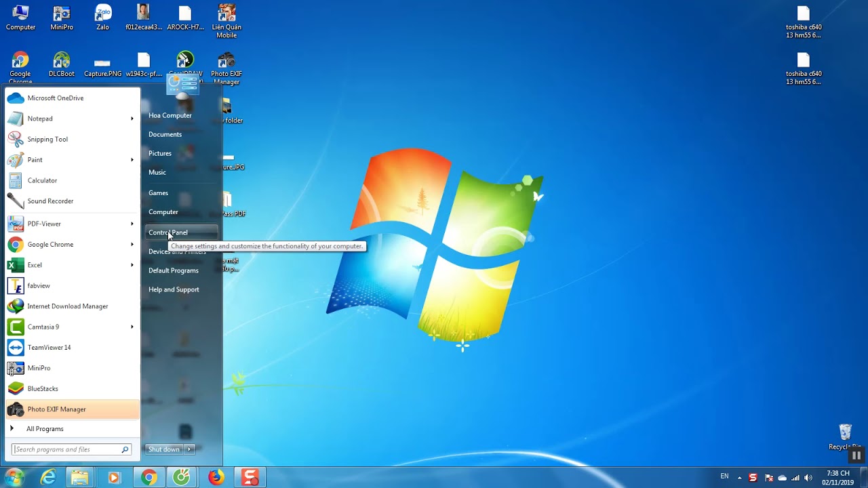Open Computer in Start menu right pane
Screen dimensions: 868x488
[x=163, y=212]
